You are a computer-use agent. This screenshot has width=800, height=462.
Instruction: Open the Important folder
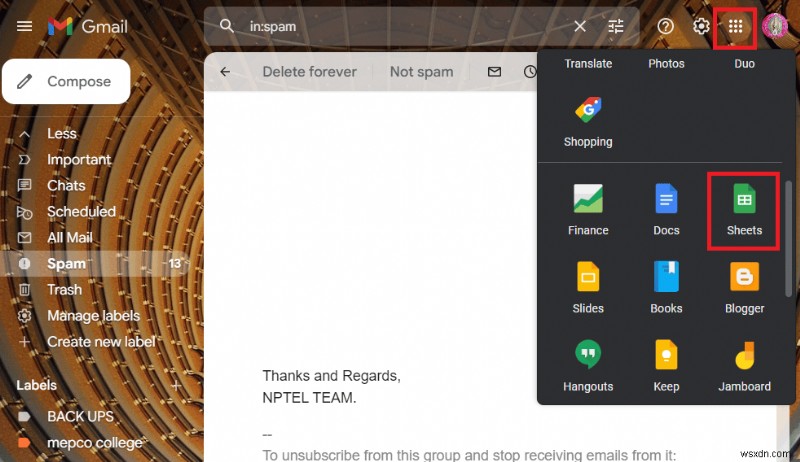point(79,160)
